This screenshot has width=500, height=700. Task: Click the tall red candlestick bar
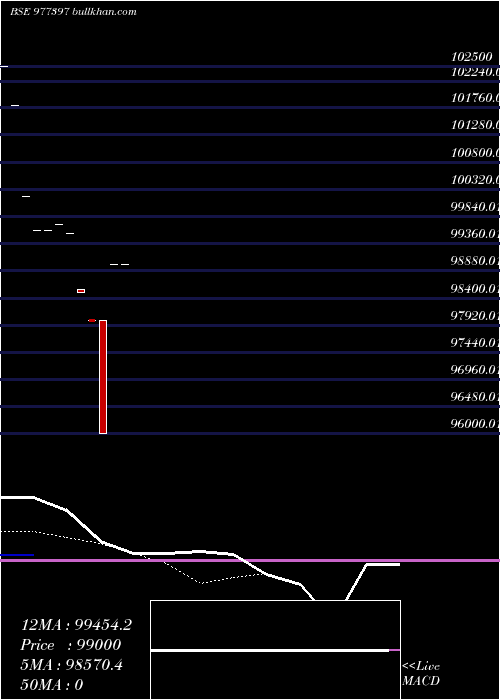coord(103,377)
